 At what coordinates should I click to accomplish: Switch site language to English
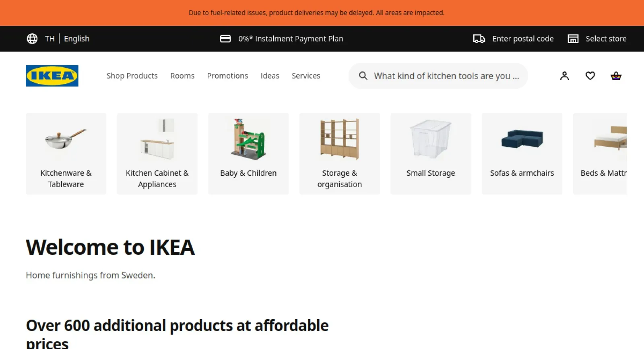(76, 39)
